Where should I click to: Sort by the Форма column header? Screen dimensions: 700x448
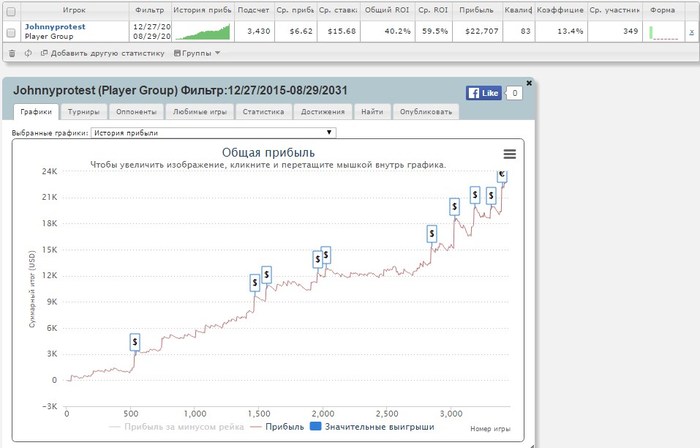pyautogui.click(x=663, y=10)
